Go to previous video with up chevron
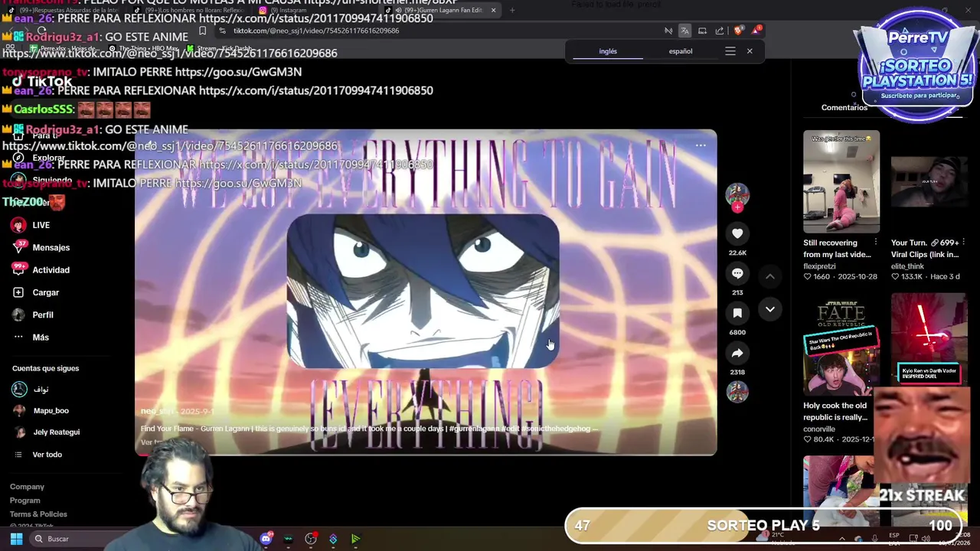Screen dimensions: 980x551 pos(770,276)
